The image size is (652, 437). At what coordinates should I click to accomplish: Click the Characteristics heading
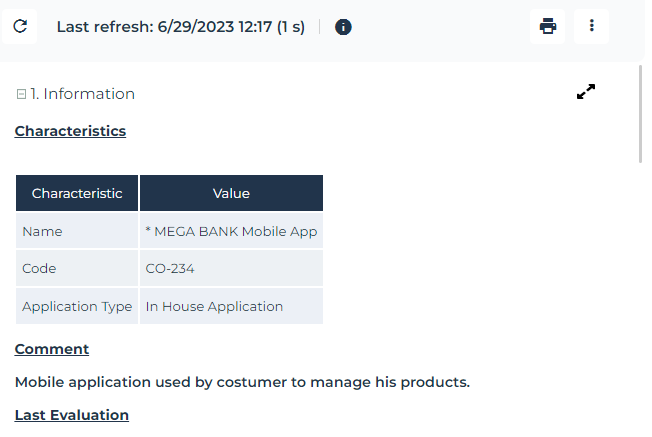coord(70,131)
